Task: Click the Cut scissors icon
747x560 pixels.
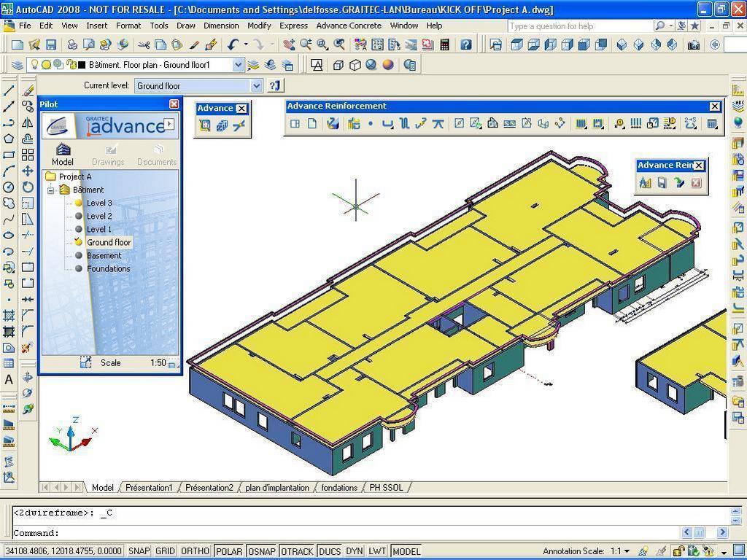Action: tap(144, 45)
